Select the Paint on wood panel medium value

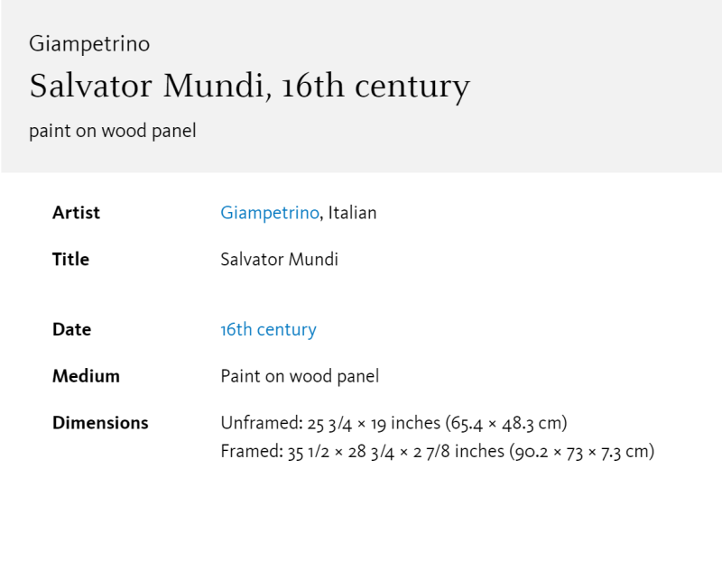click(x=300, y=377)
